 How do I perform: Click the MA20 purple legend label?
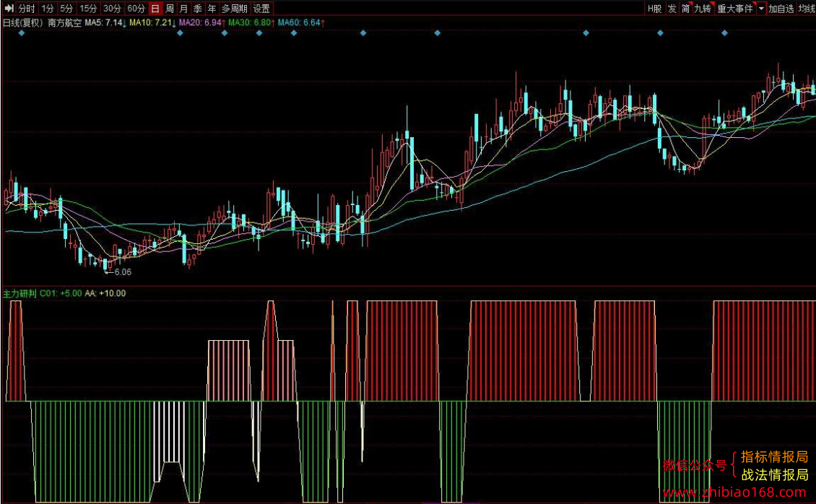(x=201, y=23)
